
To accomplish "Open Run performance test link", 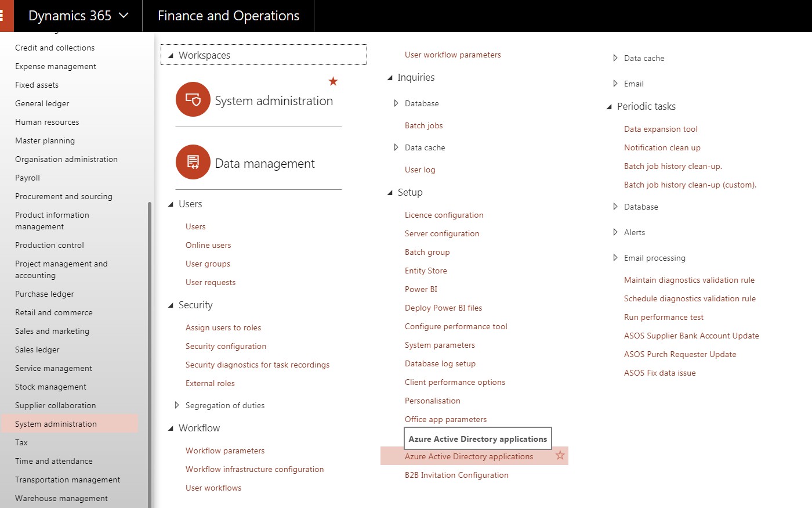I will pyautogui.click(x=664, y=317).
